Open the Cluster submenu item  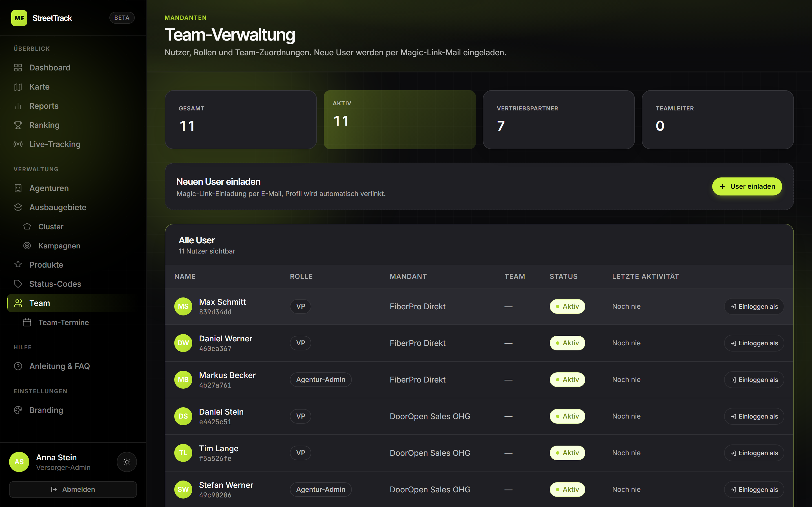(51, 227)
